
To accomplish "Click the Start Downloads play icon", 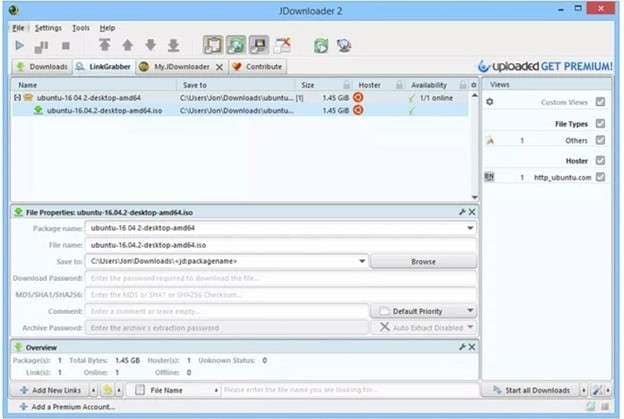I will coord(19,45).
